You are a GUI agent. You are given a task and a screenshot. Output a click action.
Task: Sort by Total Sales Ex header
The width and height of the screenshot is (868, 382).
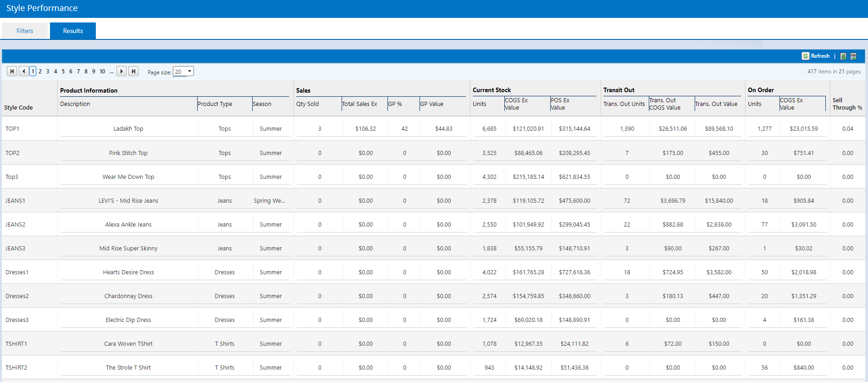tap(360, 104)
